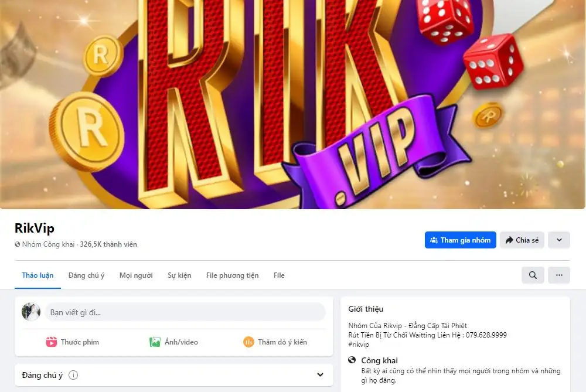
Task: Click the Ảnh/video photo icon
Action: (x=155, y=342)
